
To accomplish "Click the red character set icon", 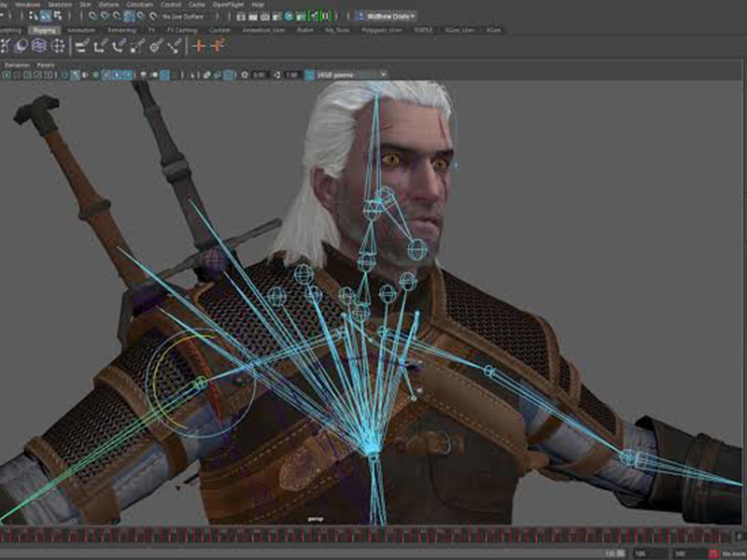I will pos(713,553).
